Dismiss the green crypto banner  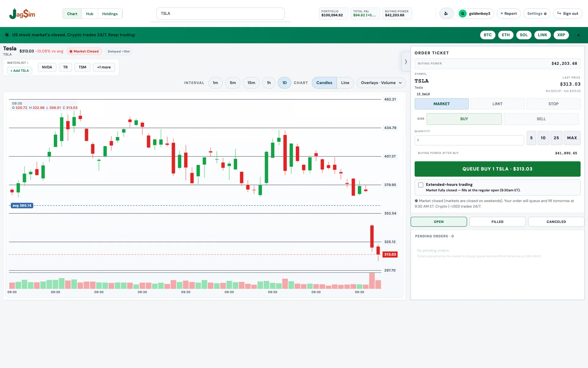tap(578, 35)
